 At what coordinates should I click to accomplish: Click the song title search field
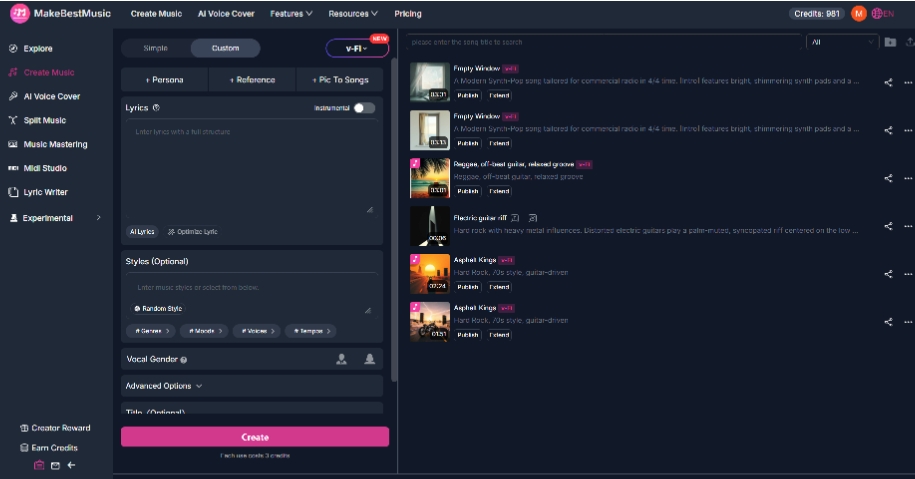pyautogui.click(x=604, y=42)
